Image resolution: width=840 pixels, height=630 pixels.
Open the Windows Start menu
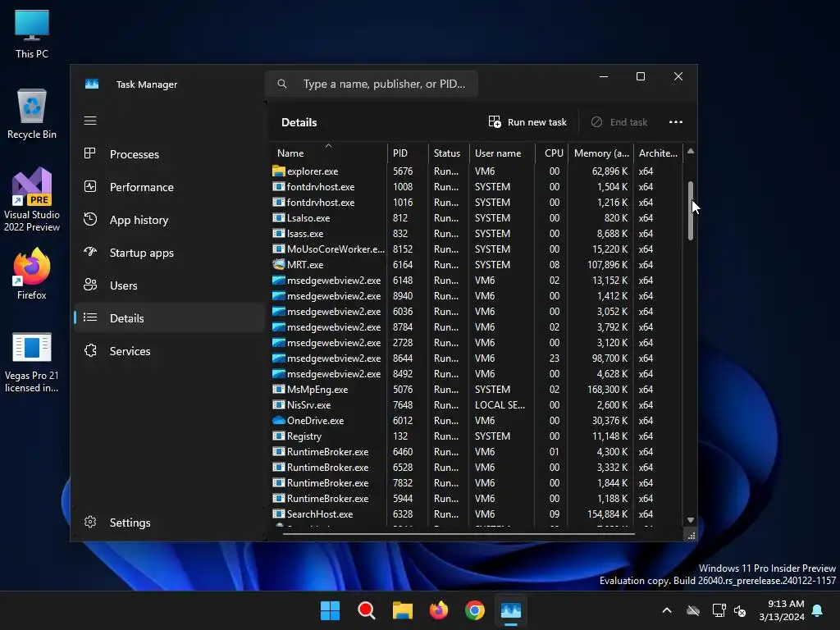tap(330, 610)
